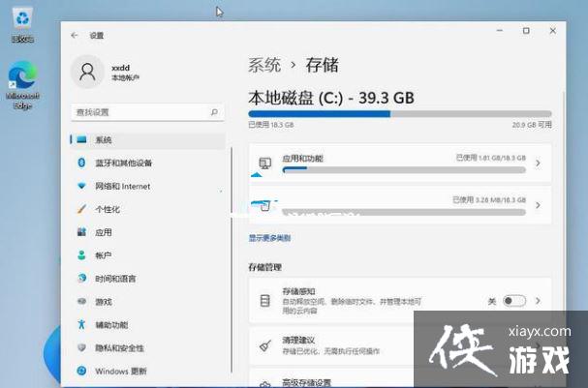Click the paintbrush icon for 个性化
Viewport: 588px width, 388px height.
(81, 209)
